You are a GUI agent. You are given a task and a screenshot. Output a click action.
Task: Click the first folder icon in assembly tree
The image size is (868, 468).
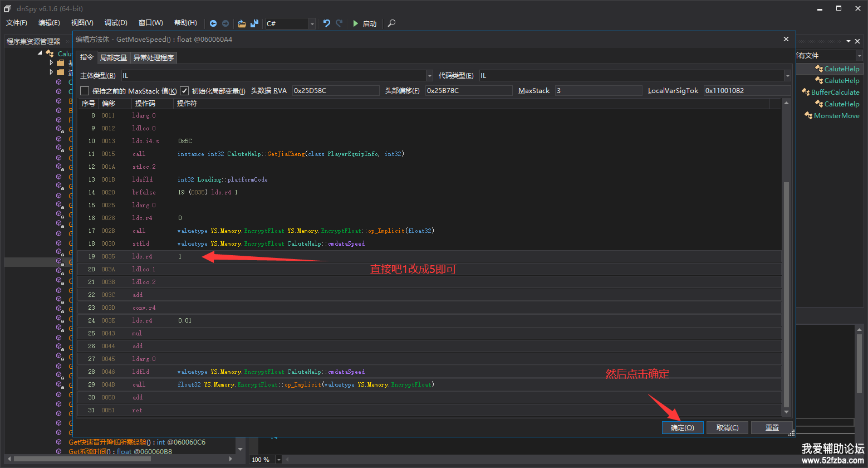61,63
